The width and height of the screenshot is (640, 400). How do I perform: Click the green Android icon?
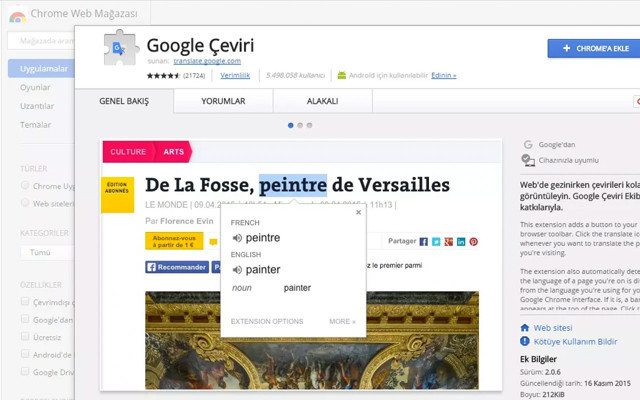click(342, 75)
